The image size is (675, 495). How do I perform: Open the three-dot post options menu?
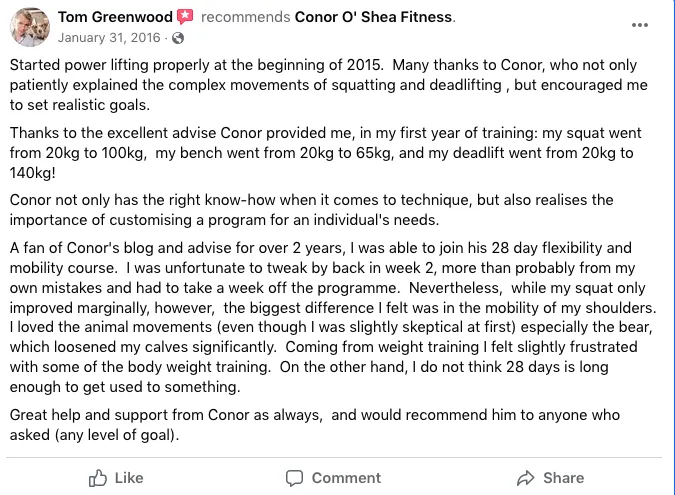640,25
